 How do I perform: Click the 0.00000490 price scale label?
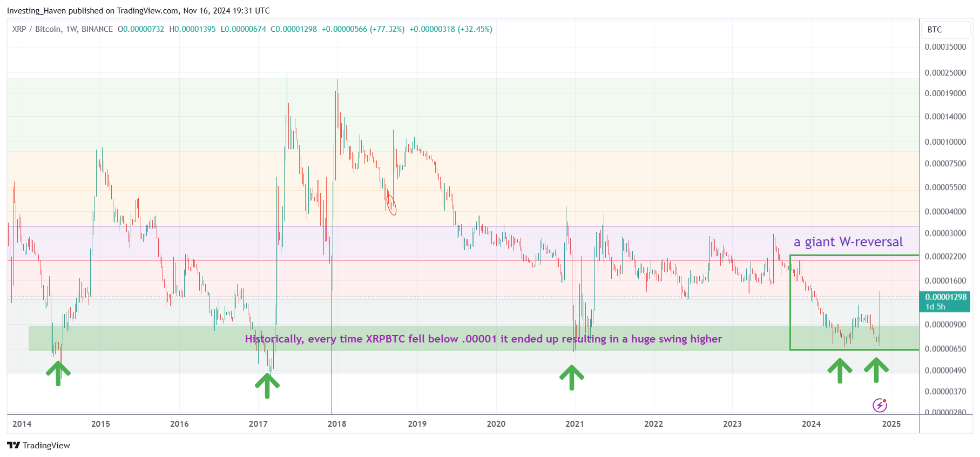pyautogui.click(x=945, y=371)
